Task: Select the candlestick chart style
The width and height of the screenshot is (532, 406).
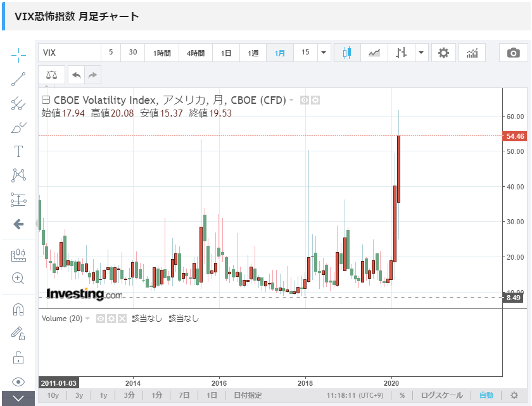Action: click(x=347, y=53)
